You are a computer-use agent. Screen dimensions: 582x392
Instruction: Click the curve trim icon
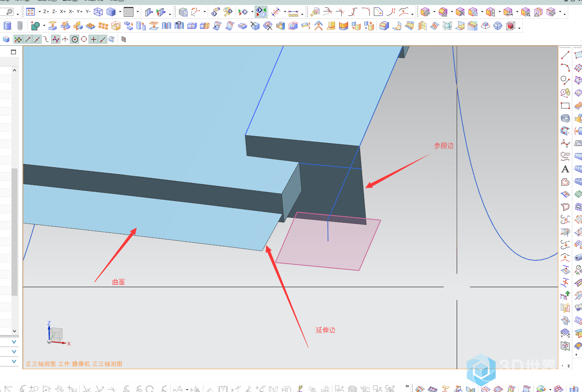(x=328, y=12)
